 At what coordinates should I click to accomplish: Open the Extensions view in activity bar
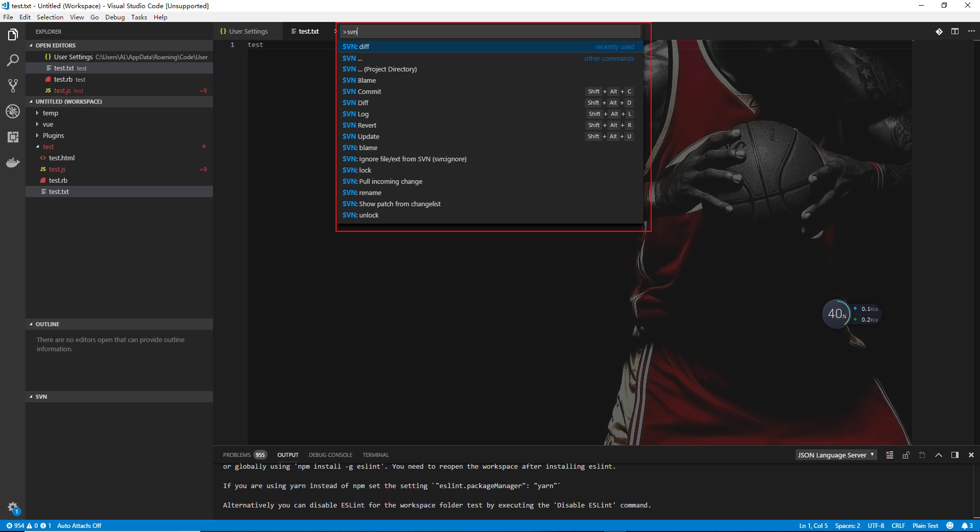point(13,137)
